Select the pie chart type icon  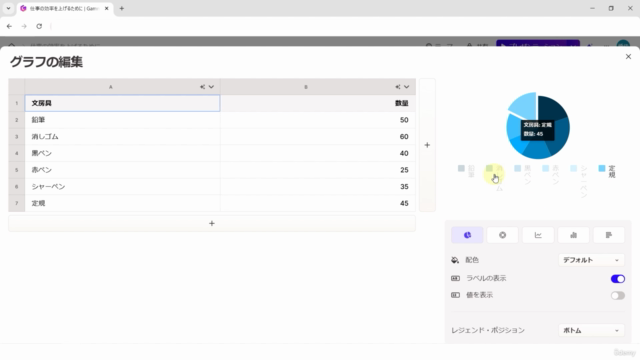pyautogui.click(x=467, y=235)
